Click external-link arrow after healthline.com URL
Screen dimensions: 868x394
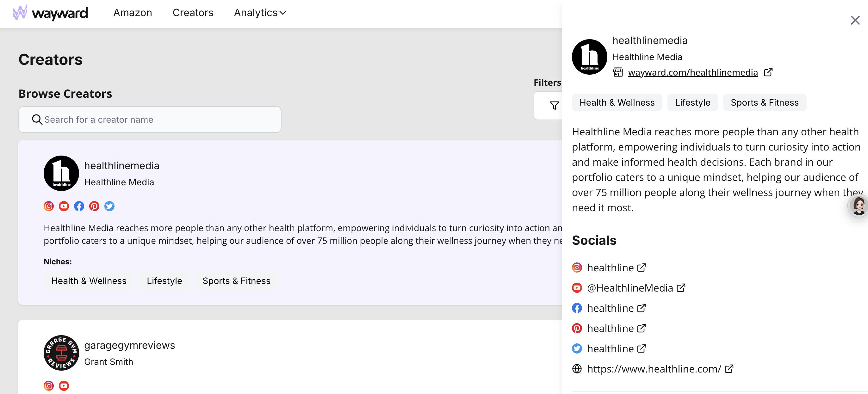[x=729, y=368]
